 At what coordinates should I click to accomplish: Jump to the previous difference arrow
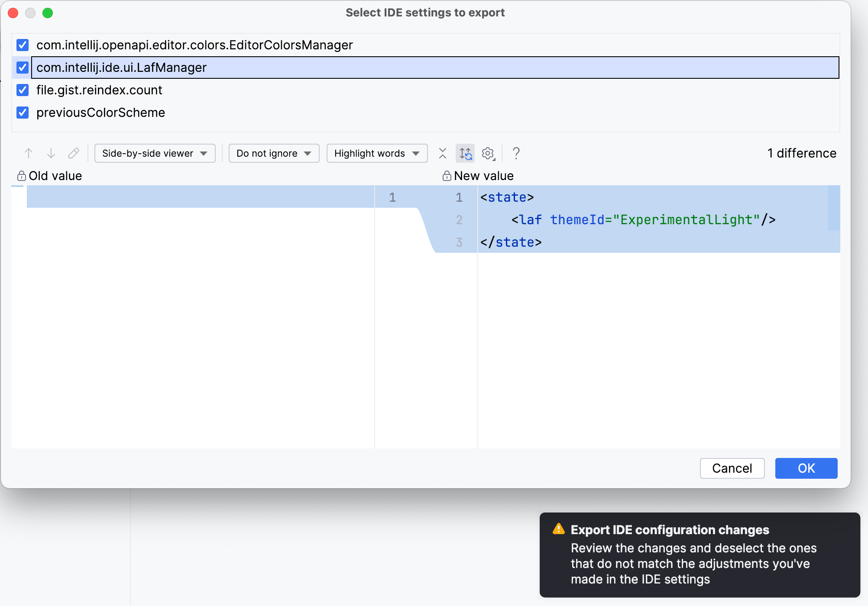[x=29, y=153]
